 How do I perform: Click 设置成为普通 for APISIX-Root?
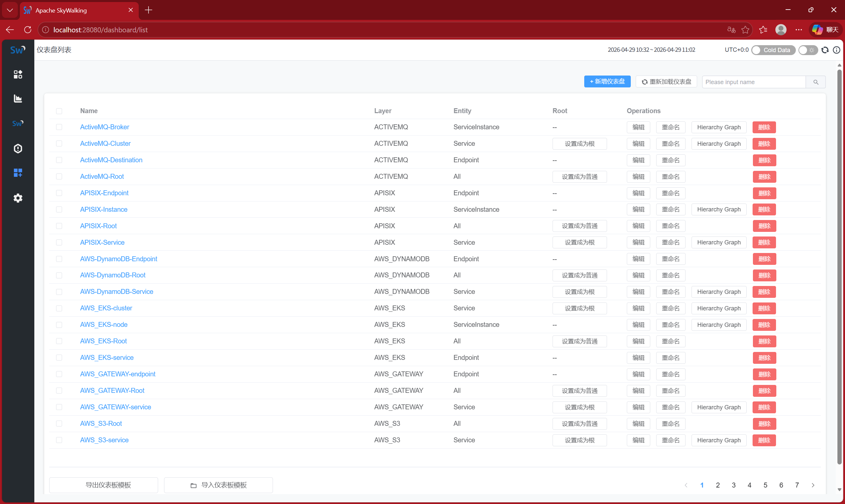click(580, 226)
